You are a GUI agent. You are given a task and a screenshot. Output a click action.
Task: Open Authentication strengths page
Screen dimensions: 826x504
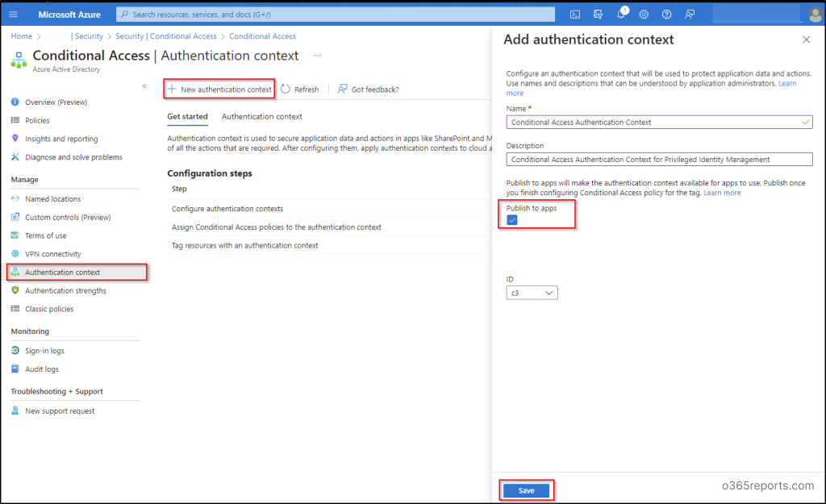65,291
